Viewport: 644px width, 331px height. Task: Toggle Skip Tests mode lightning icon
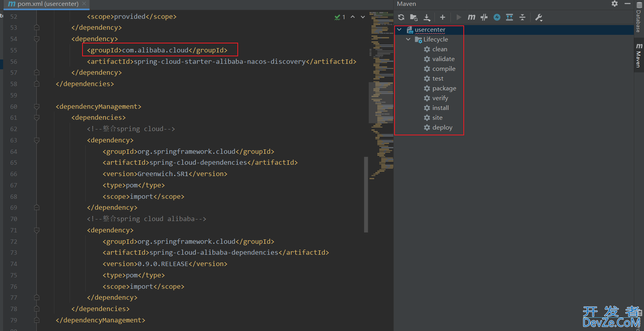(497, 17)
